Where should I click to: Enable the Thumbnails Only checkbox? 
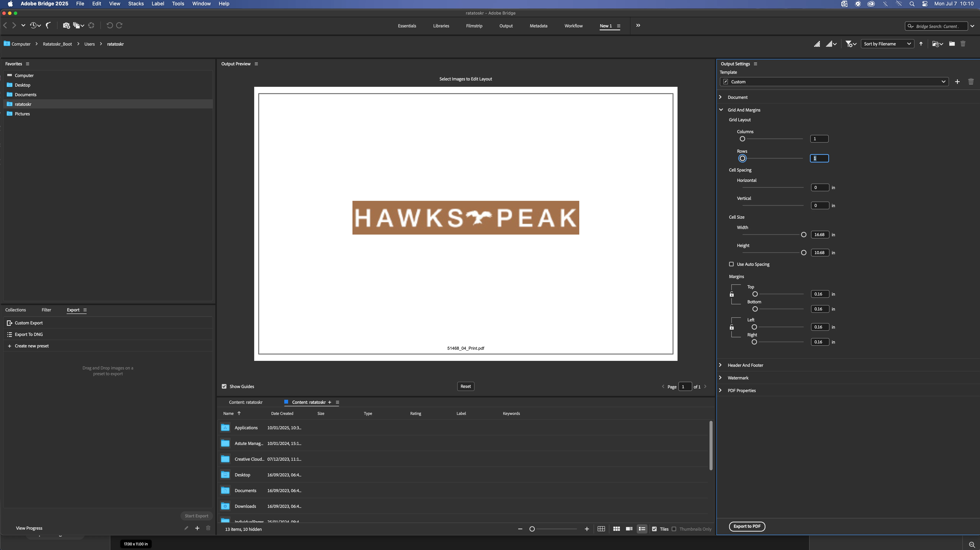(x=674, y=529)
